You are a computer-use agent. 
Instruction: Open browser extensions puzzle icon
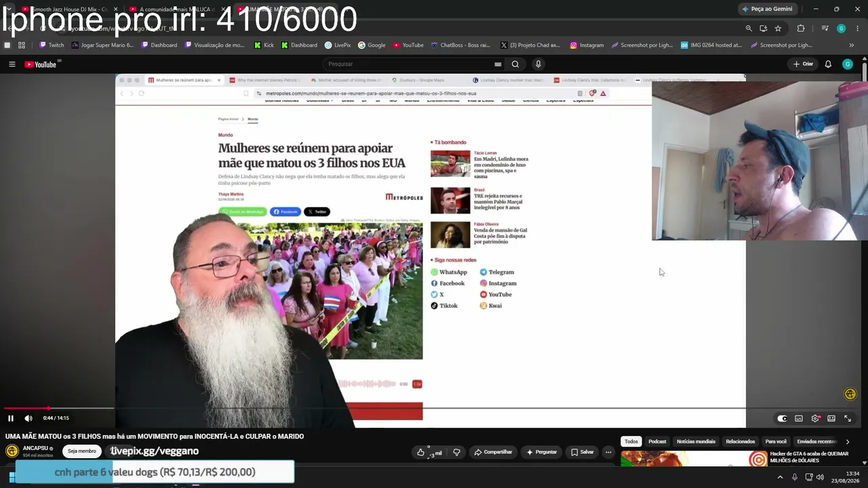click(801, 28)
